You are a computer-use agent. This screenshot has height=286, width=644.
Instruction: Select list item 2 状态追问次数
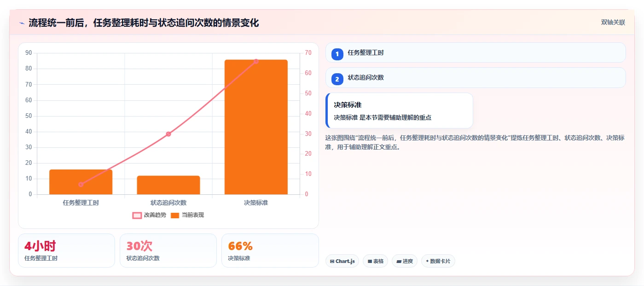[476, 77]
